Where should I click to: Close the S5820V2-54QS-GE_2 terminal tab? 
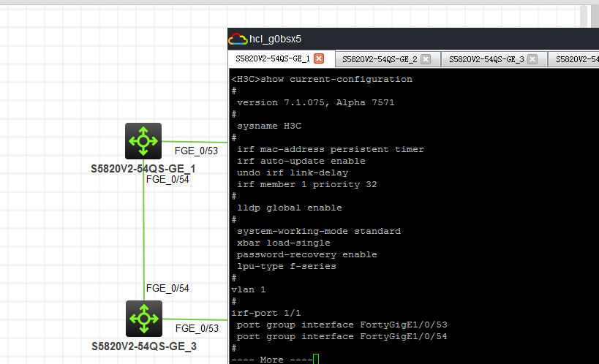426,58
